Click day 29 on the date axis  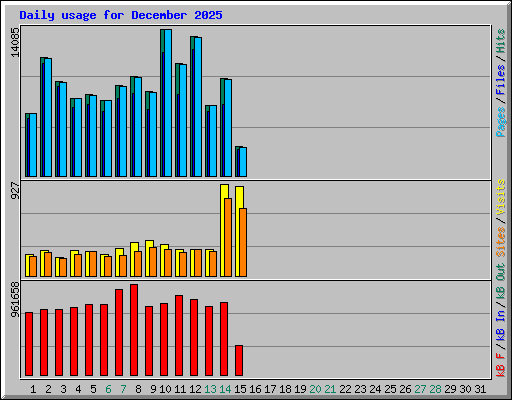(450, 389)
